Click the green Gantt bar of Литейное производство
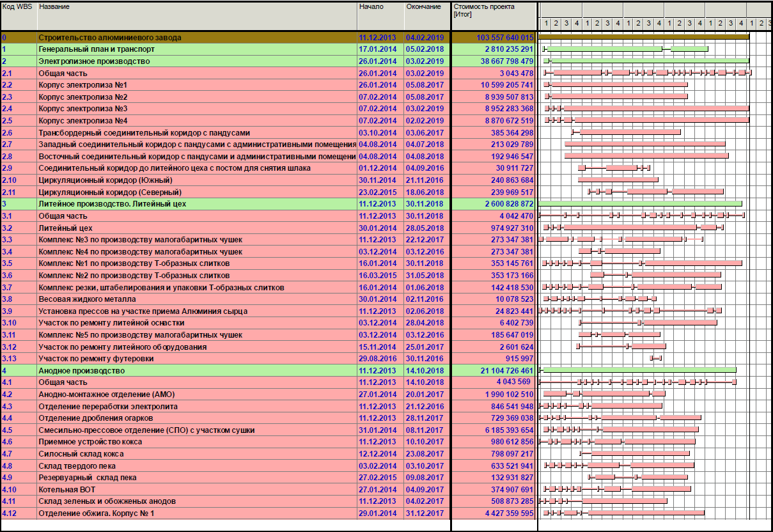This screenshot has height=532, width=773. point(640,204)
